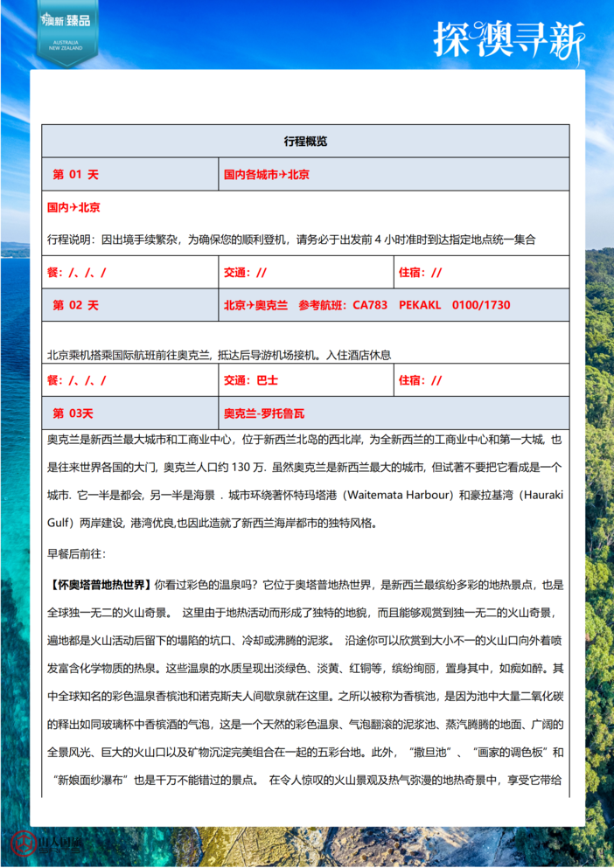Image resolution: width=614 pixels, height=868 pixels.
Task: Click the red 国内→北京 heading
Action: (73, 207)
